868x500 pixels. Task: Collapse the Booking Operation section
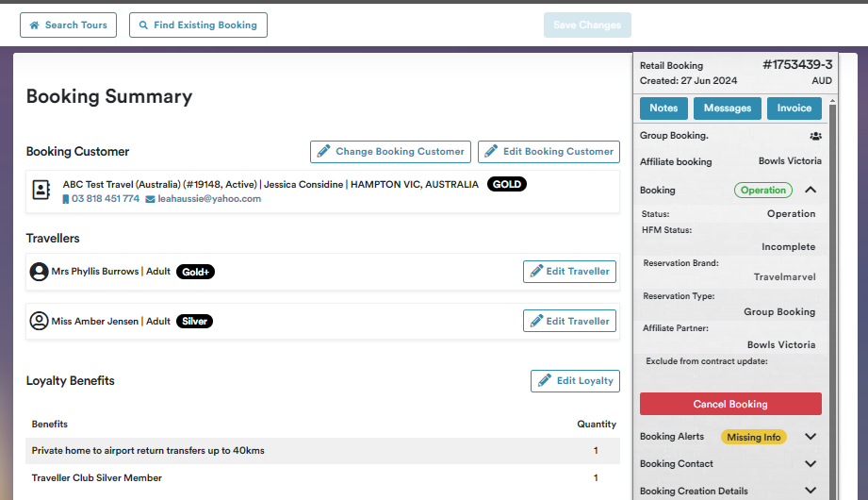click(811, 190)
